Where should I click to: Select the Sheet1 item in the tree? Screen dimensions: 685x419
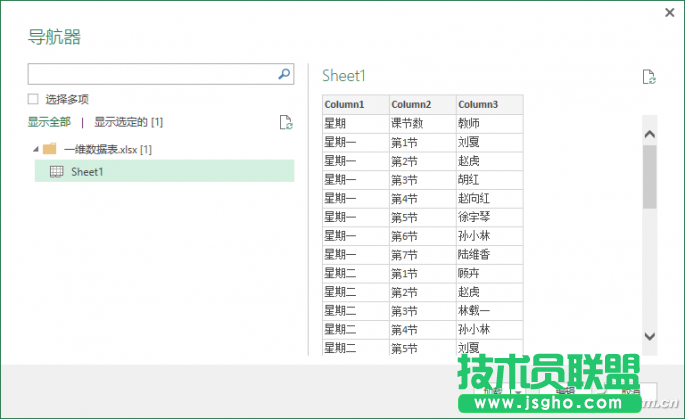pos(87,172)
